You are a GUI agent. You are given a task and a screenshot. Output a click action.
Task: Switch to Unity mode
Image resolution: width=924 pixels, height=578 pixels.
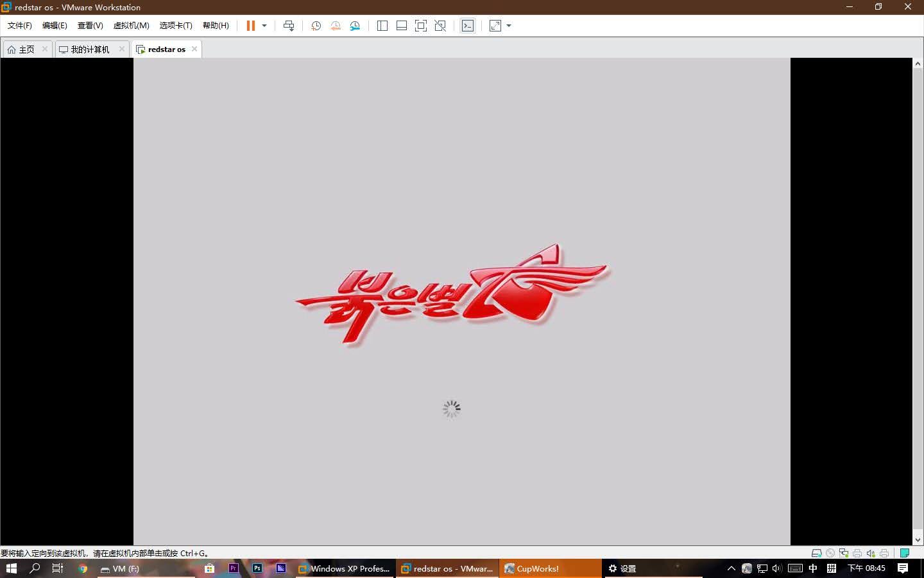pyautogui.click(x=440, y=26)
